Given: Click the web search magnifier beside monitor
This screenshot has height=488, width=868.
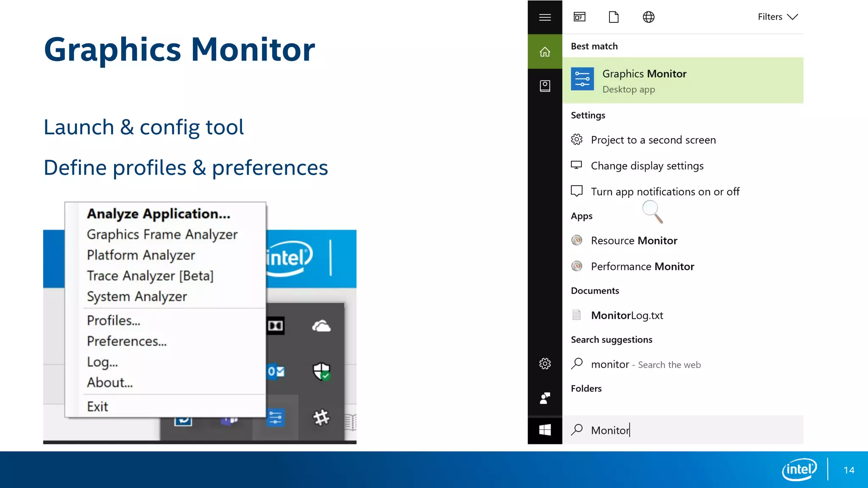Looking at the screenshot, I should pyautogui.click(x=577, y=363).
